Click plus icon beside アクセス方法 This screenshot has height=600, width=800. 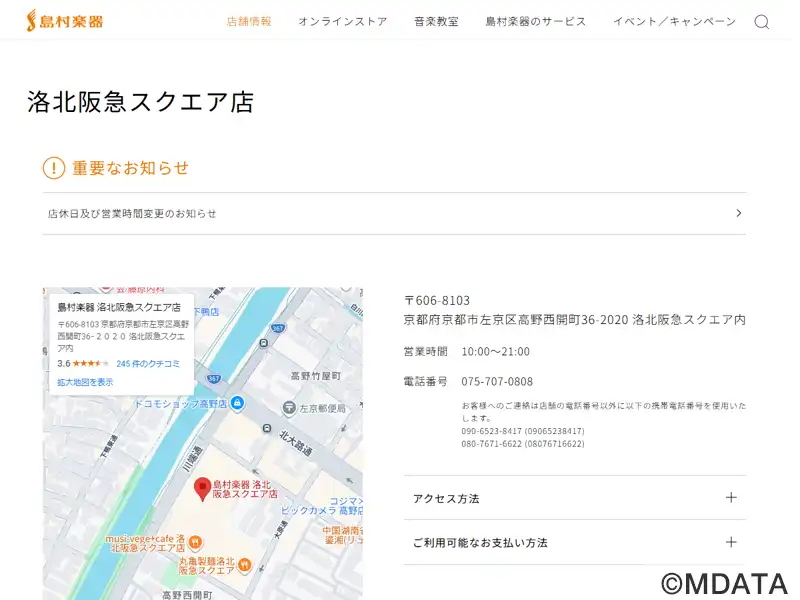click(731, 497)
